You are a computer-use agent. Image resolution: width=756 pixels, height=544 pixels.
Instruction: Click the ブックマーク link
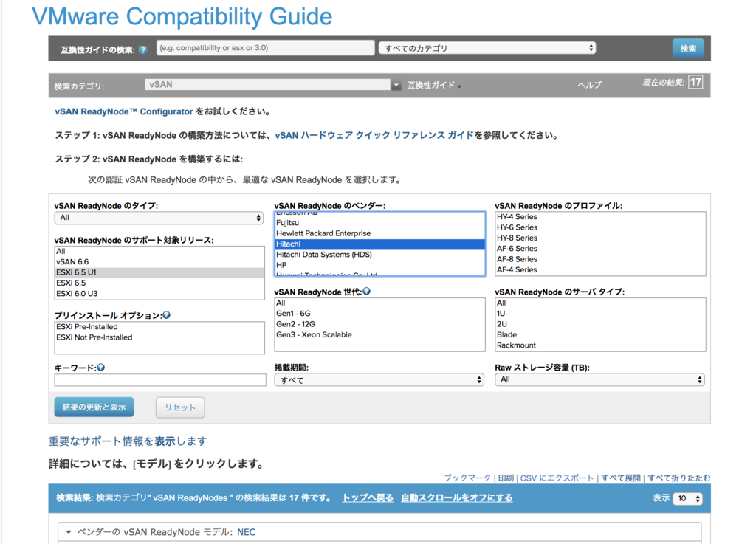pyautogui.click(x=467, y=478)
